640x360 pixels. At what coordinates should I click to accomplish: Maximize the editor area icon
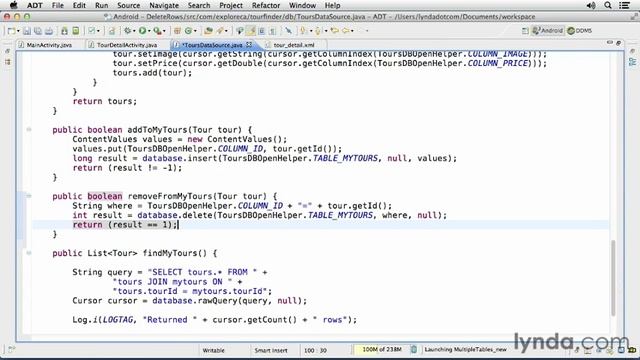point(618,43)
